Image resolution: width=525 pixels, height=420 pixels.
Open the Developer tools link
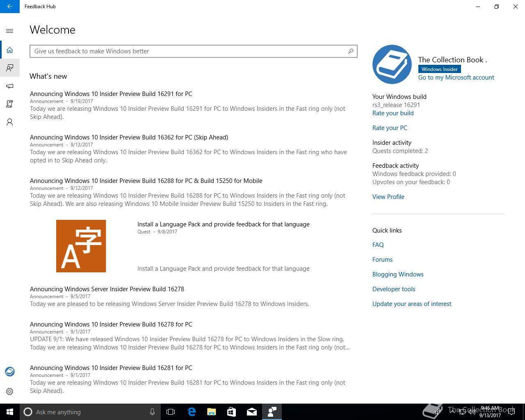click(394, 289)
